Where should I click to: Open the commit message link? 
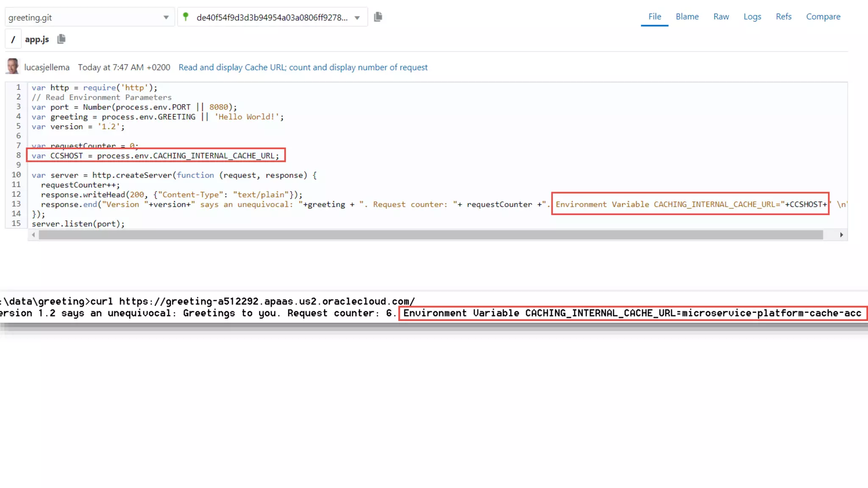303,67
